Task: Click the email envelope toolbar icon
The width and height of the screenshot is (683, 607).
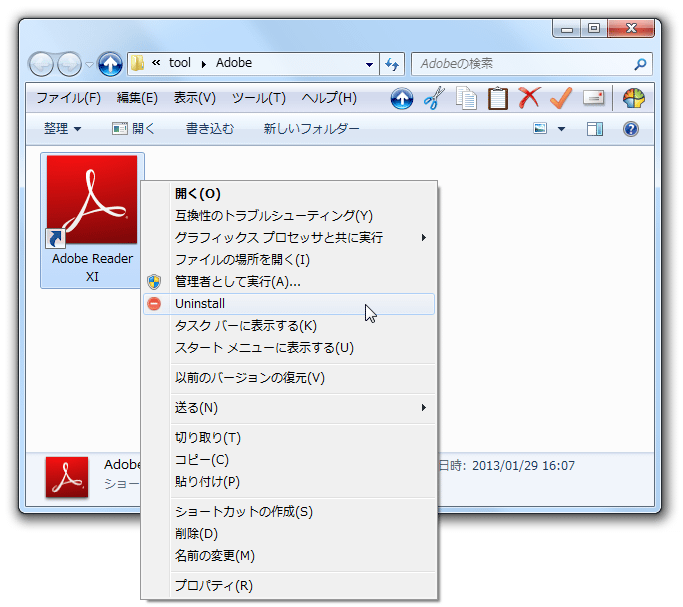Action: click(594, 98)
